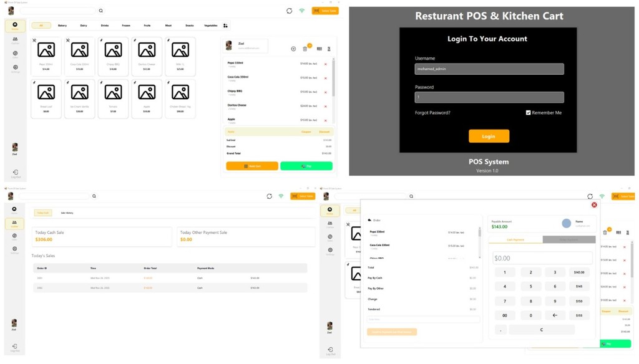The width and height of the screenshot is (639, 364).
Task: Click Log Out on the sales summary screen sidebar
Action: click(15, 348)
